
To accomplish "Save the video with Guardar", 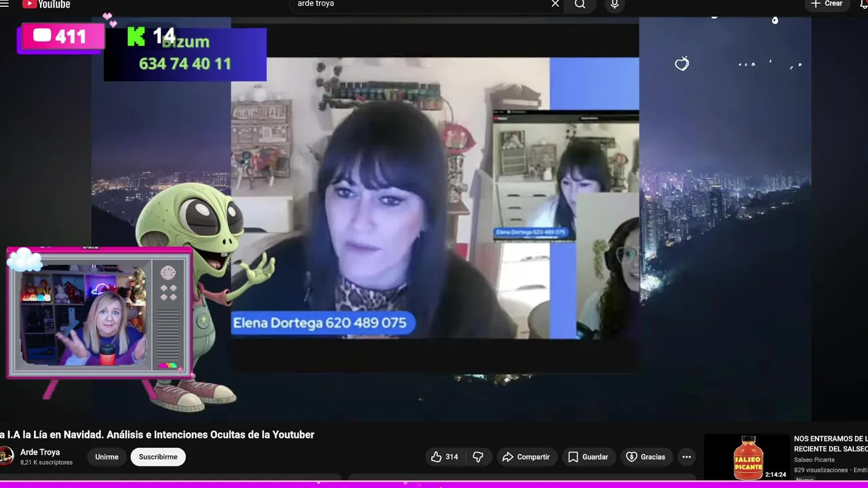I will [588, 457].
